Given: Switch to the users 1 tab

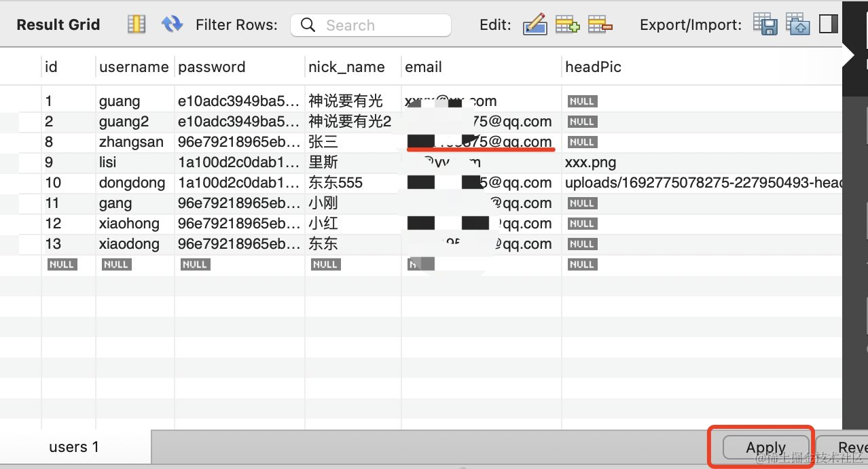Looking at the screenshot, I should [x=74, y=447].
